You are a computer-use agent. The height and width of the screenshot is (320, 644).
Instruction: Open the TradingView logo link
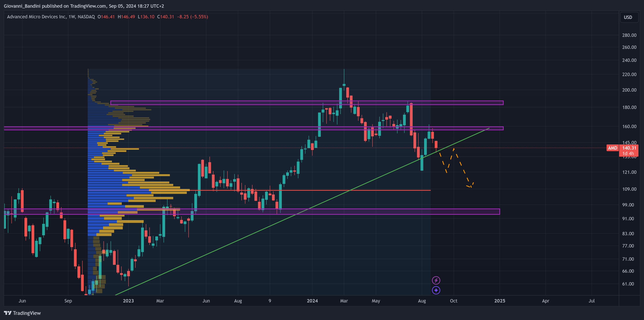[x=22, y=313]
